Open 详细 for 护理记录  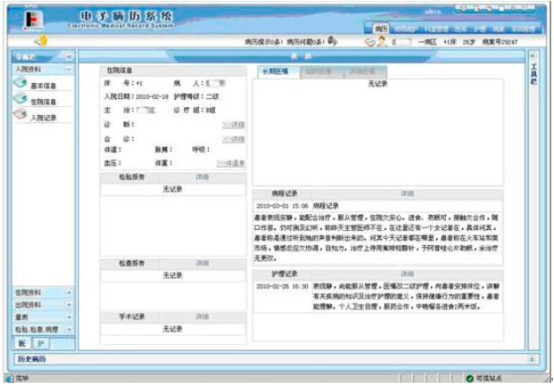pos(407,274)
